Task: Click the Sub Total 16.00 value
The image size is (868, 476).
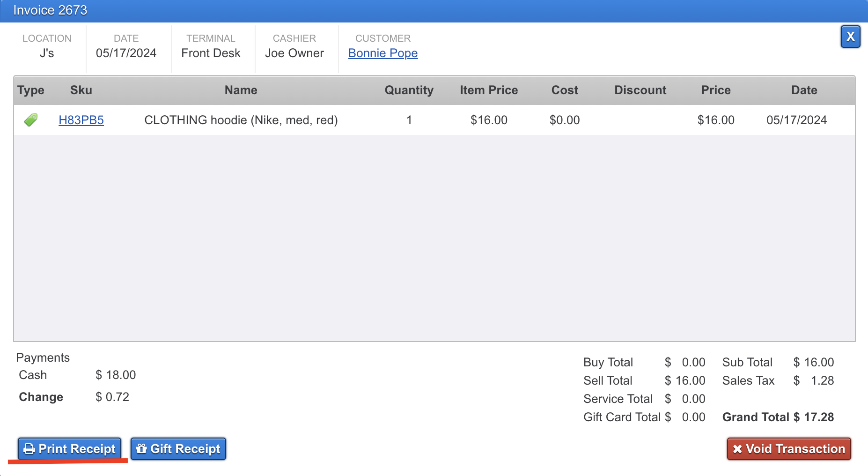Action: point(814,362)
